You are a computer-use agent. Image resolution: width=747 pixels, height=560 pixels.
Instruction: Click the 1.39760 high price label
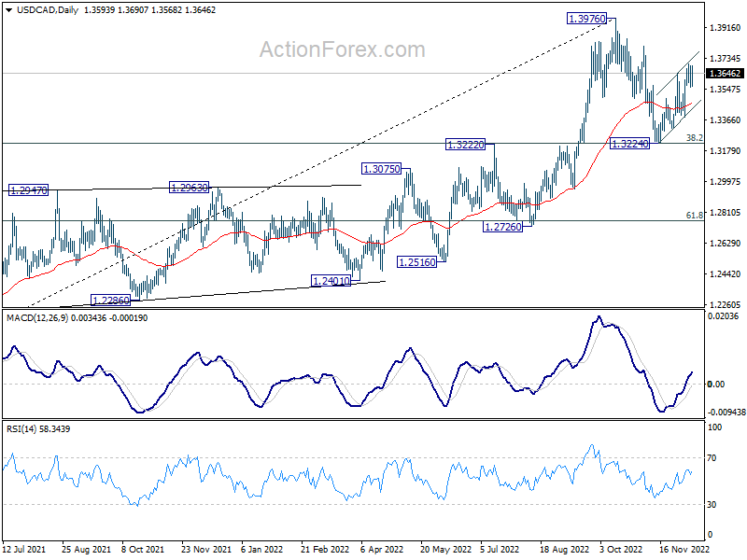click(x=587, y=19)
